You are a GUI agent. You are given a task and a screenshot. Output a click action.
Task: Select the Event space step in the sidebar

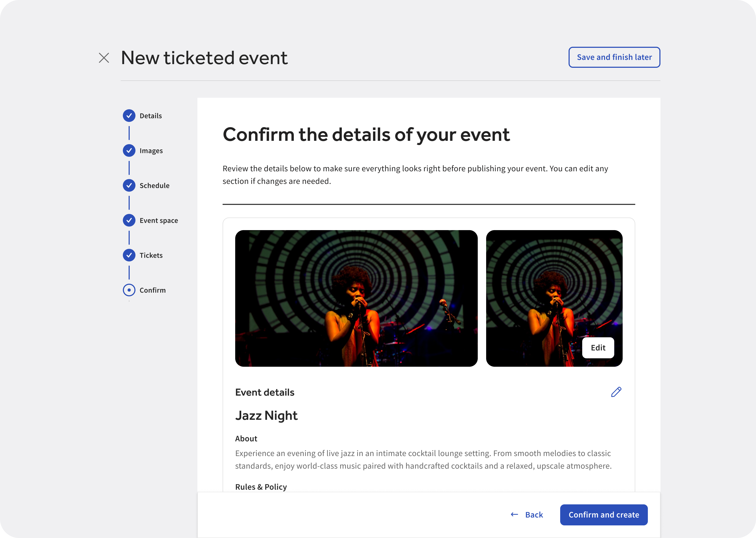(x=159, y=220)
